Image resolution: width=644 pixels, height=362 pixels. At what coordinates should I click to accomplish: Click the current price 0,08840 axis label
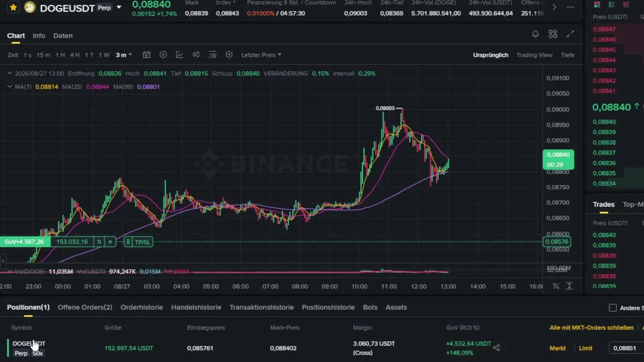pyautogui.click(x=558, y=159)
